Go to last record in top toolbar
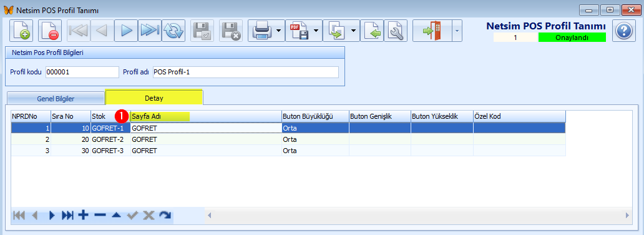Screen dimensions: 644x235 click(150, 31)
